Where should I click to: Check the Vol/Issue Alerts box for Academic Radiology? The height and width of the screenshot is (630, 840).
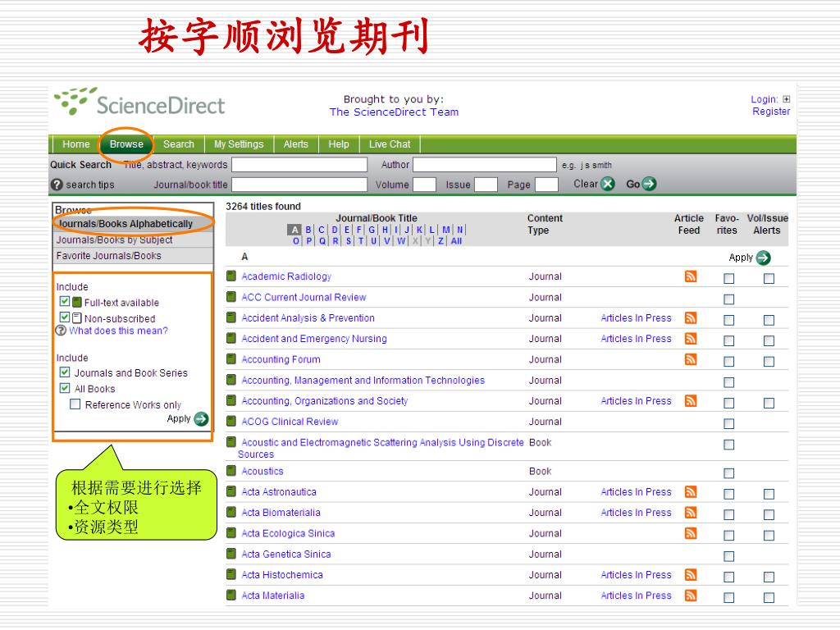pyautogui.click(x=769, y=279)
